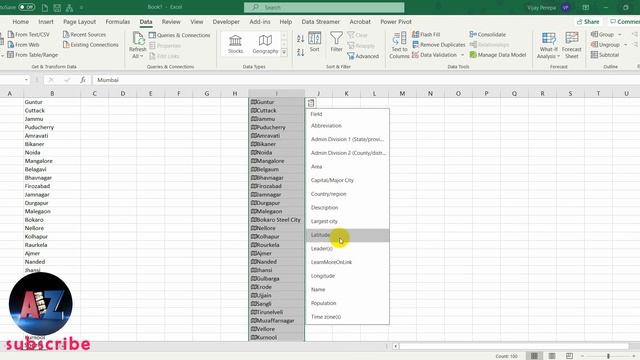Click Text to Columns

[x=399, y=45]
